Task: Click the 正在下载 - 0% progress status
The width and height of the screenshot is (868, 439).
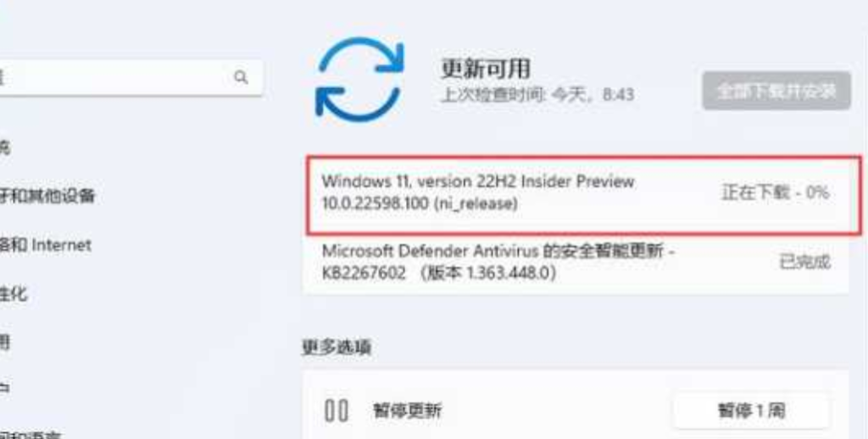Action: [x=775, y=192]
